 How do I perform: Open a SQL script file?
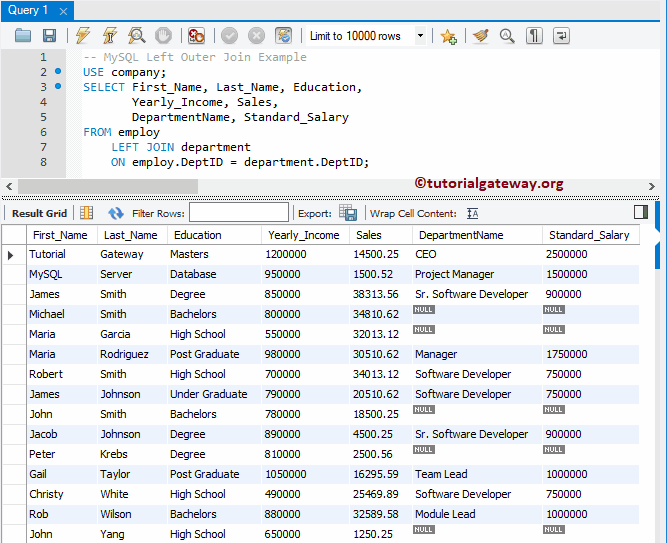(x=23, y=36)
